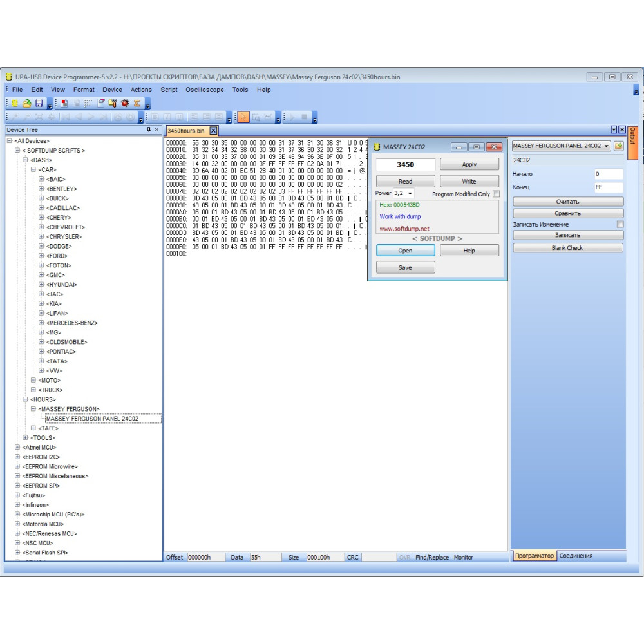Open the Oscilloscope menu

tap(205, 90)
